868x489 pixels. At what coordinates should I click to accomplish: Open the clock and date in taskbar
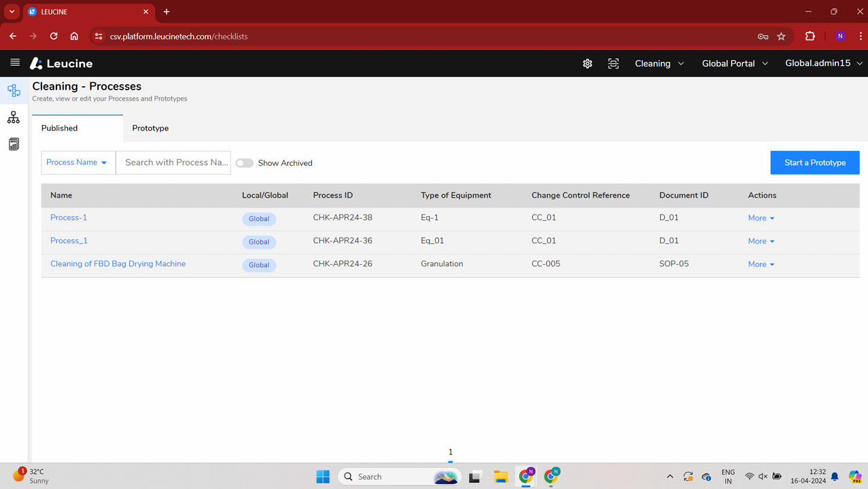(x=808, y=476)
